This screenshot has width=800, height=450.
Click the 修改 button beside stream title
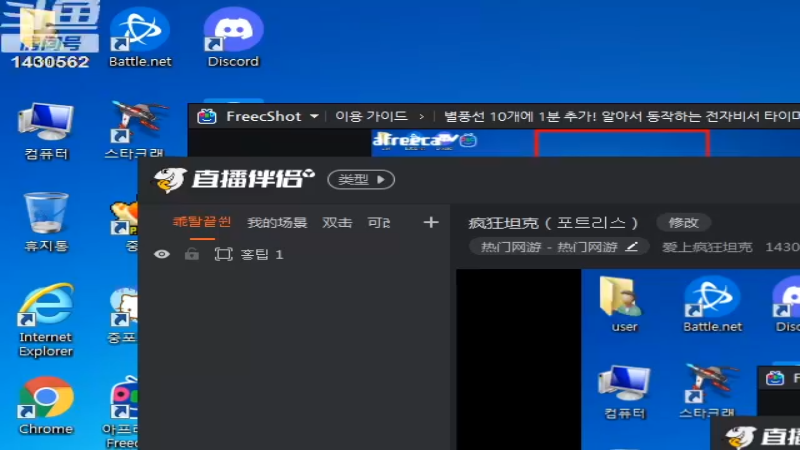pos(683,222)
